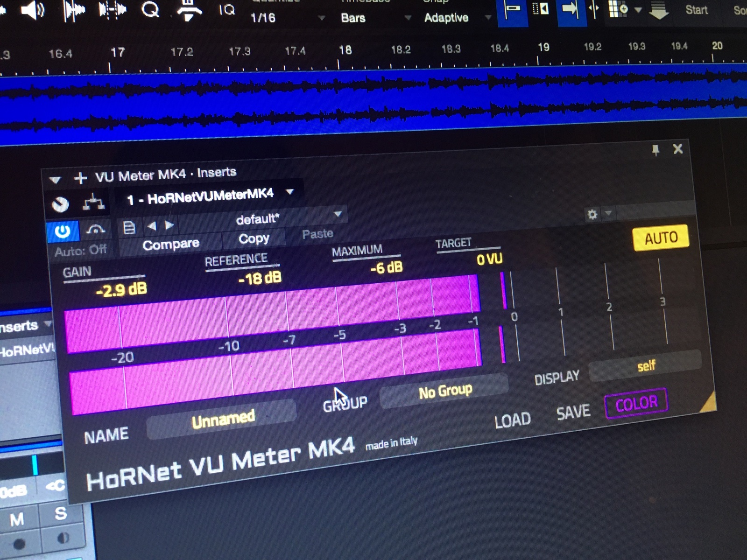This screenshot has height=560, width=747.
Task: Click the Compare button
Action: click(x=171, y=245)
